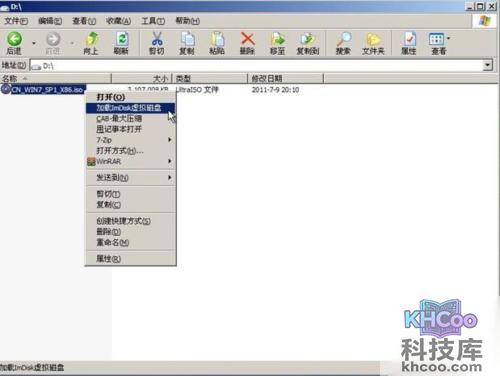
Task: Open the Forward button history dropdown arrow
Action: (72, 43)
